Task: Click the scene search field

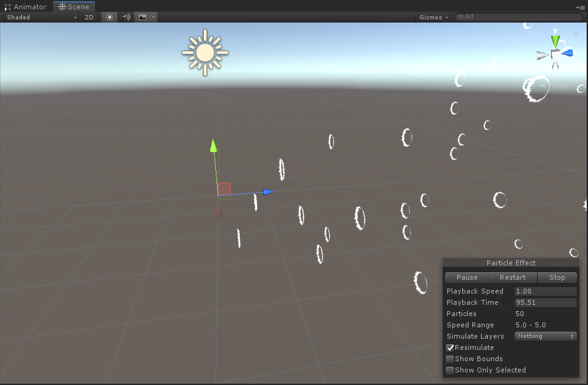Action: pos(518,17)
